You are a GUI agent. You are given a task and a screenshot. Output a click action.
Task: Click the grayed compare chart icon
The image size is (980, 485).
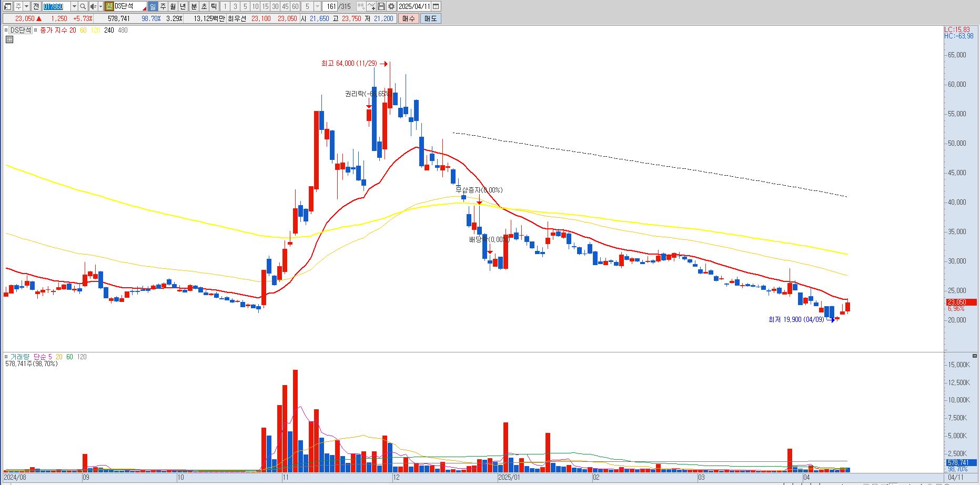(x=361, y=6)
